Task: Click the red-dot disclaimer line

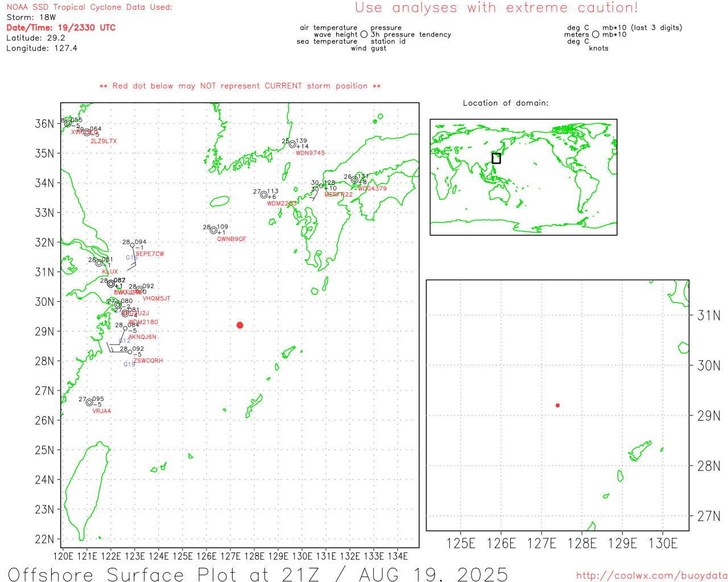Action: click(240, 86)
